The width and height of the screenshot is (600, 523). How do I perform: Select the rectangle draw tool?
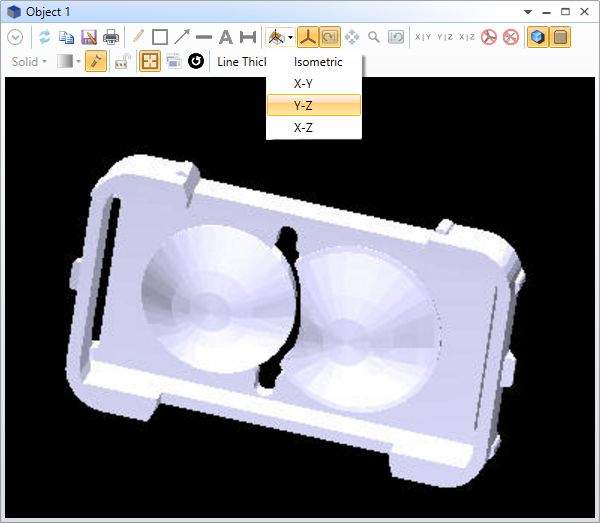(x=160, y=37)
